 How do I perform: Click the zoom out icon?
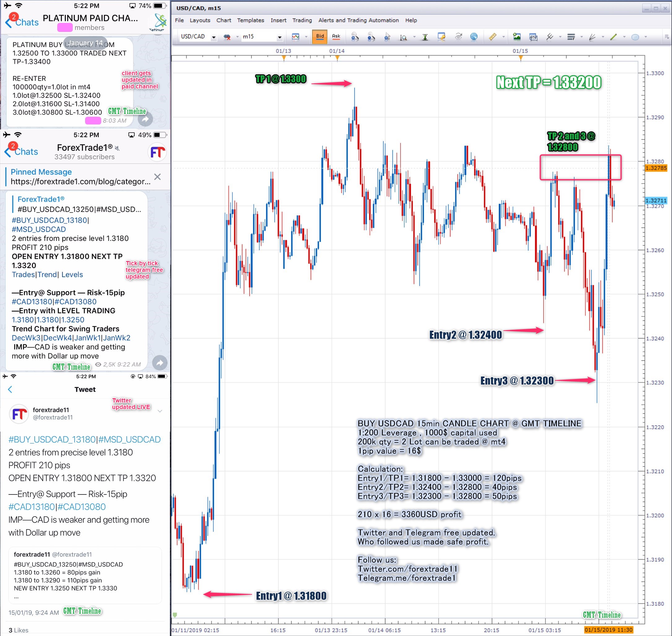tap(371, 37)
